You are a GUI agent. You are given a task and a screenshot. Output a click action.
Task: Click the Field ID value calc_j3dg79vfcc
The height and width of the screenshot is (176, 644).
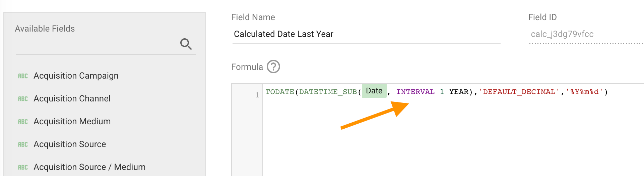click(562, 34)
